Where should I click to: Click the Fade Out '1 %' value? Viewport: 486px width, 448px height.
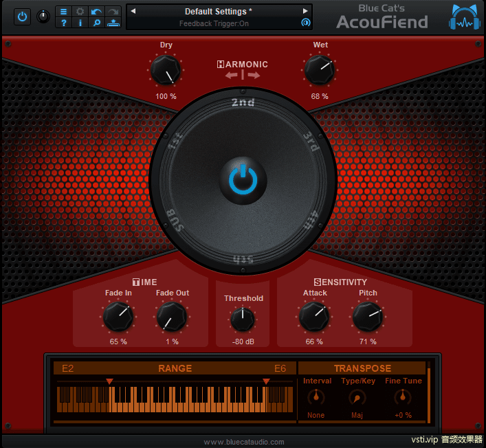(x=172, y=341)
